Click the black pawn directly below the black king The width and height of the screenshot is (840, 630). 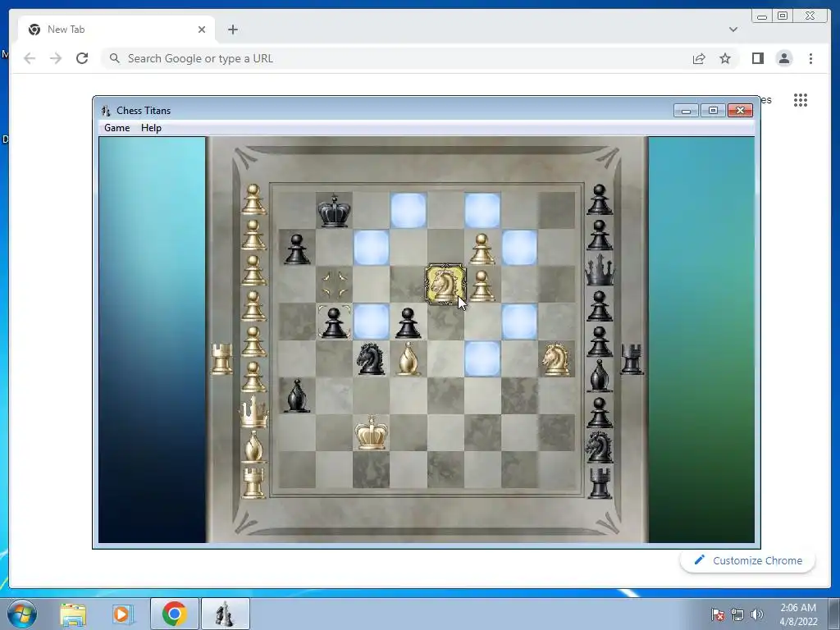click(334, 322)
